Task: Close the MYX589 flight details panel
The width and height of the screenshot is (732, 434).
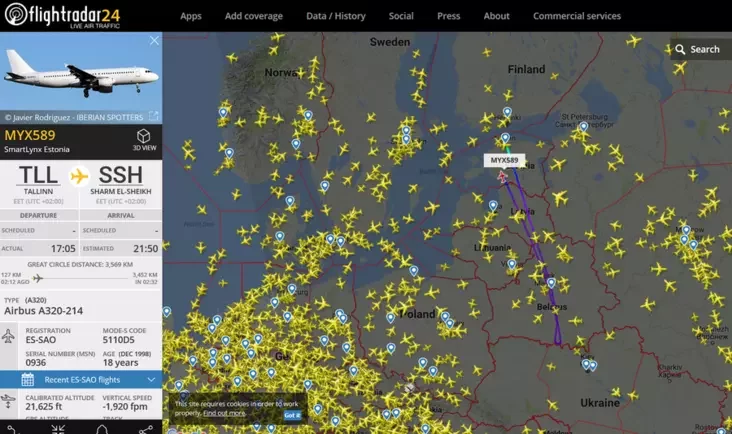Action: point(154,41)
